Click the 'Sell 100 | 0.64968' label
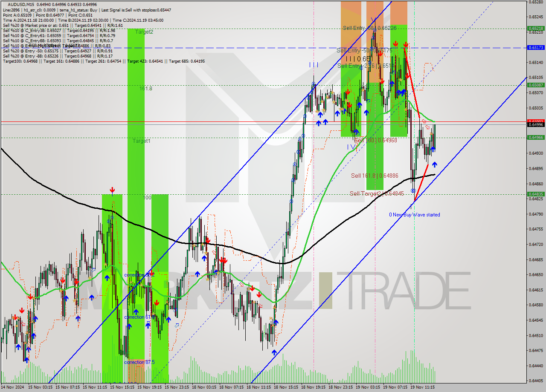Image resolution: width=546 pixels, height=392 pixels. (x=376, y=140)
